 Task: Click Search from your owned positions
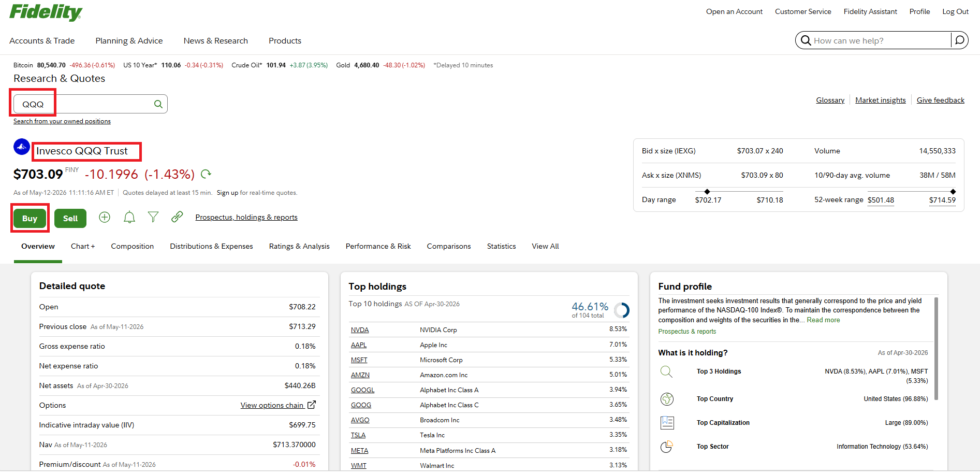click(62, 121)
